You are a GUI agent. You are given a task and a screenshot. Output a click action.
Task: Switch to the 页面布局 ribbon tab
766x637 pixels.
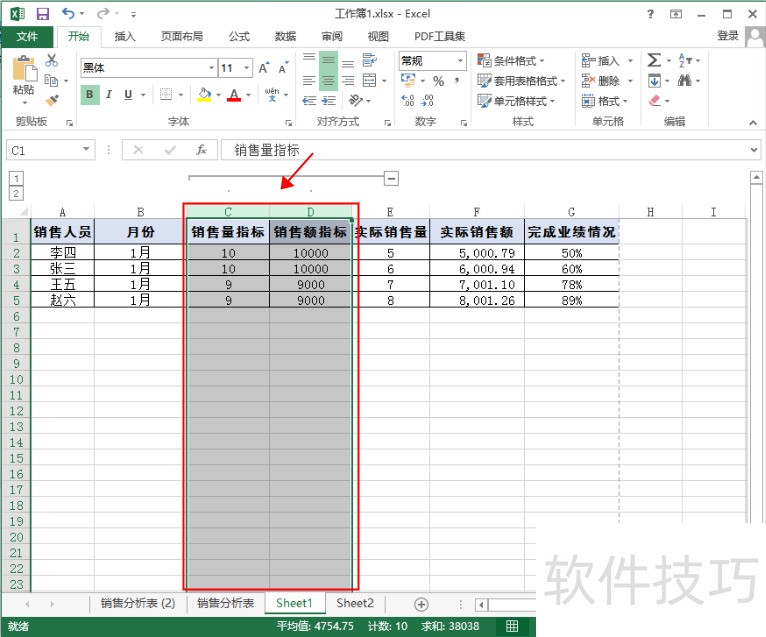(x=182, y=36)
